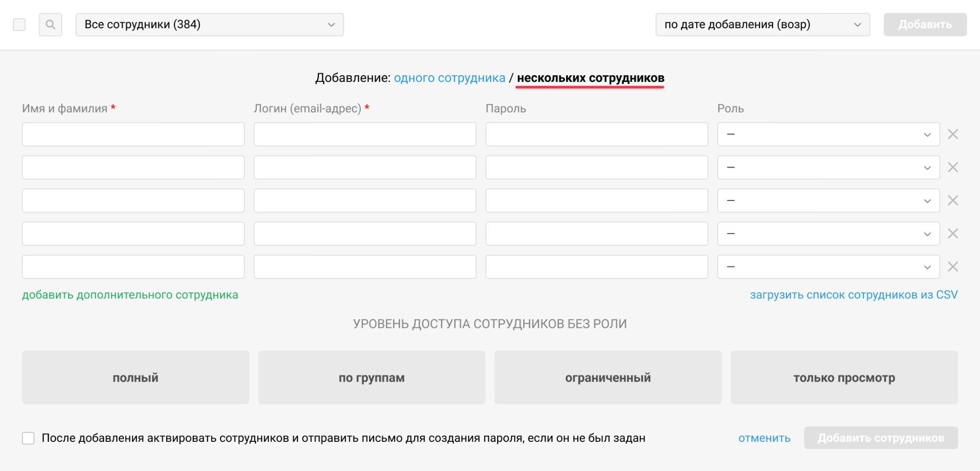This screenshot has width=980, height=471.
Task: Delete the second employee row
Action: 953,168
